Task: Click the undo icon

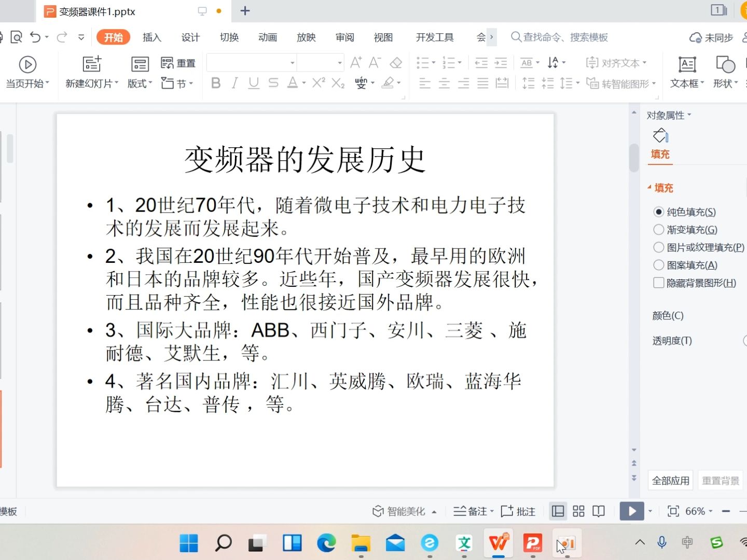Action: point(35,37)
